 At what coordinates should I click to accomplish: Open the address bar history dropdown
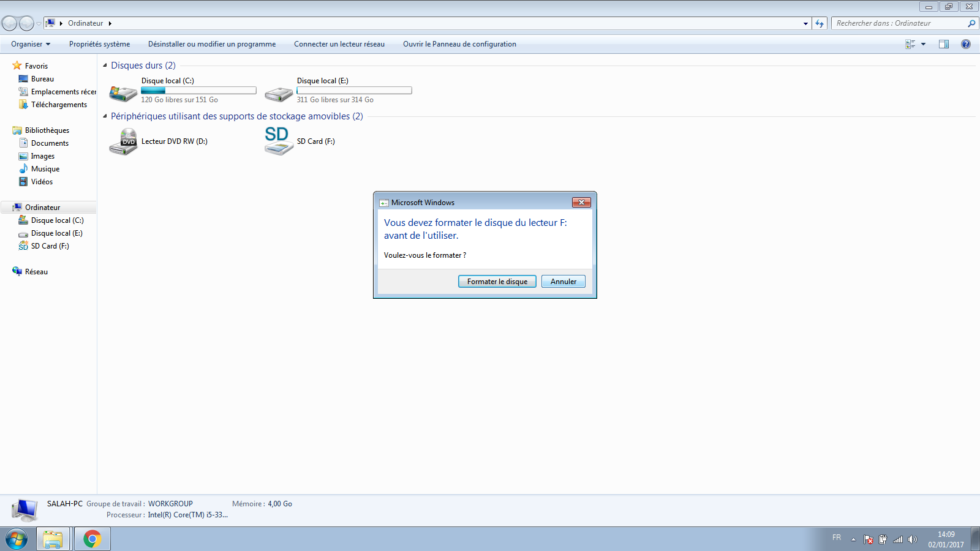pos(805,23)
